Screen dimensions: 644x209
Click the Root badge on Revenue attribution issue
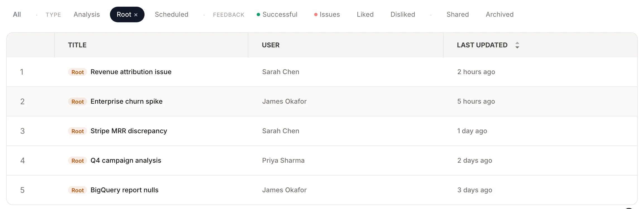coord(77,72)
